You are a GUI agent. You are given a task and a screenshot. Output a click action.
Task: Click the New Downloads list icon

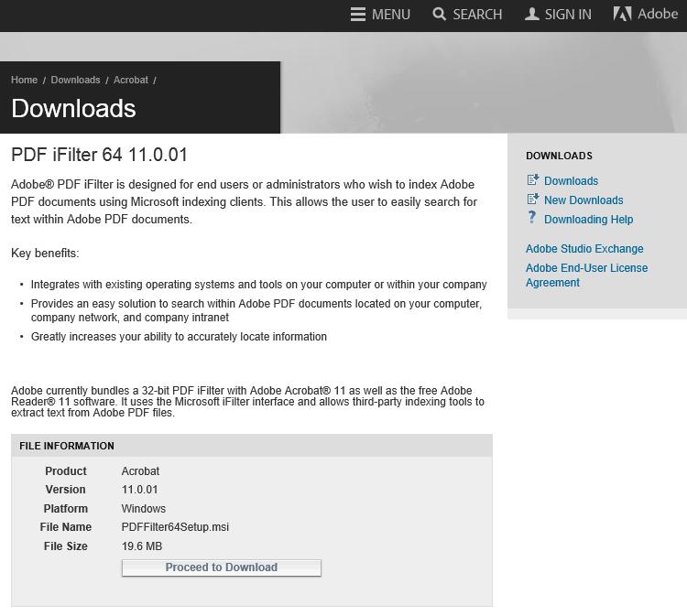(x=533, y=200)
